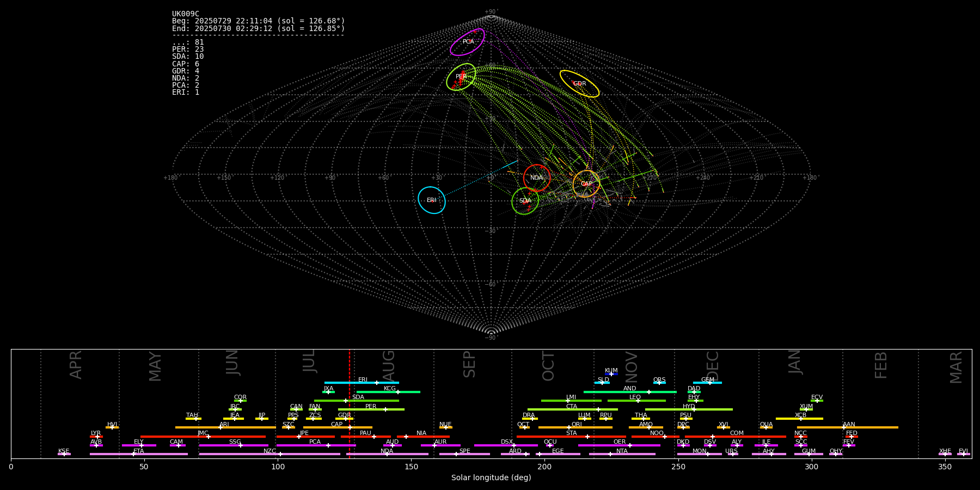Click the AAN shower bar in timeline
The image size is (980, 490).
point(848,427)
